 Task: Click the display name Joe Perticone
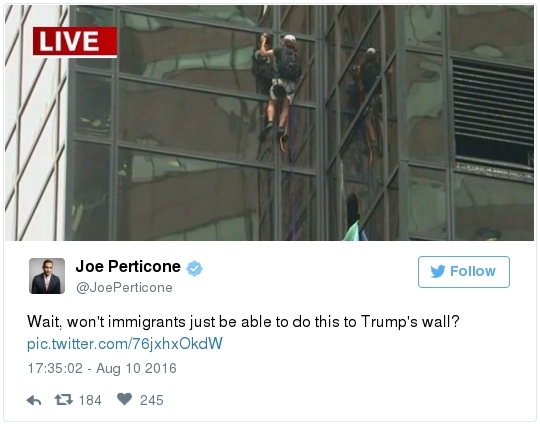tap(128, 267)
